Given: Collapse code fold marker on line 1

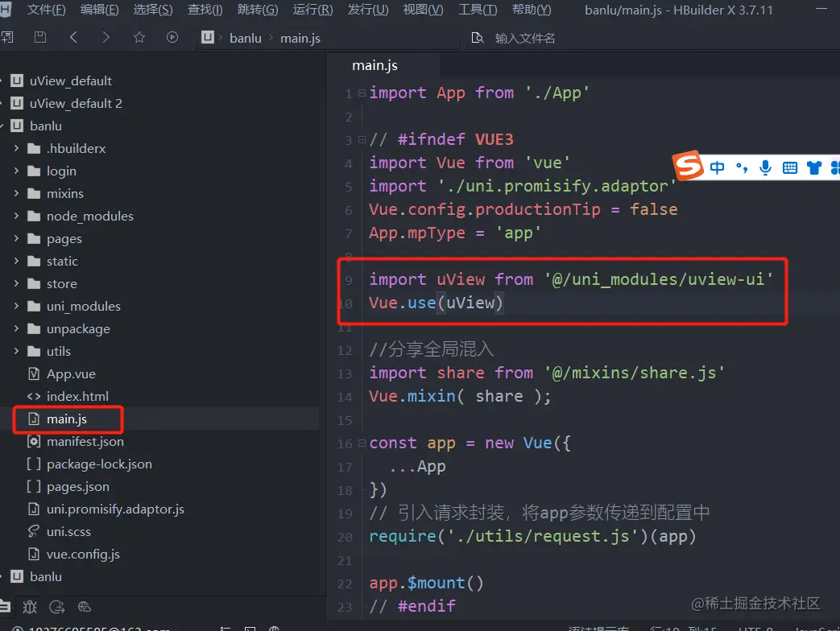Looking at the screenshot, I should (x=362, y=93).
